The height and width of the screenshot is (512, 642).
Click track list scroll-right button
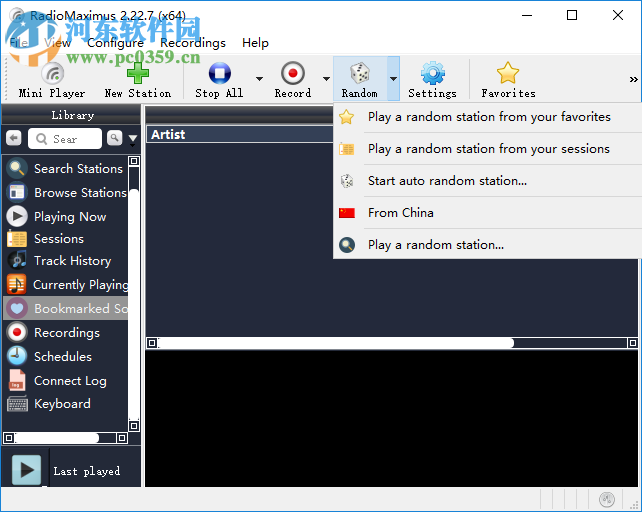pyautogui.click(x=633, y=343)
